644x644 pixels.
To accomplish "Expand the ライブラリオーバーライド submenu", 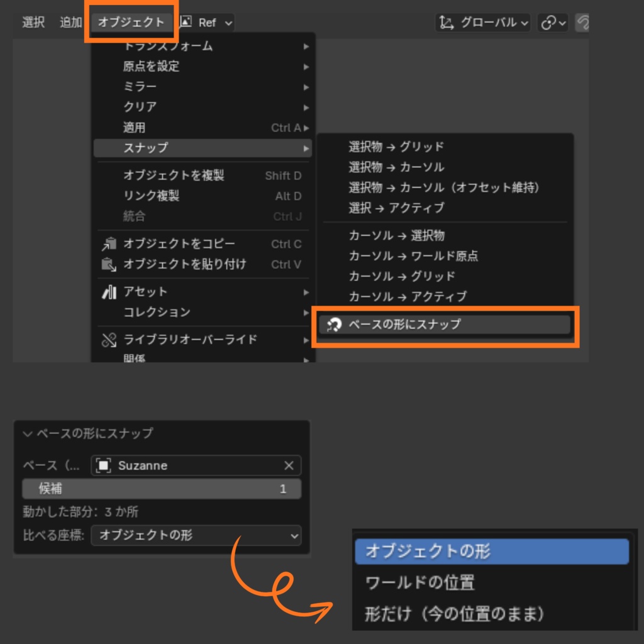I will pos(203,340).
